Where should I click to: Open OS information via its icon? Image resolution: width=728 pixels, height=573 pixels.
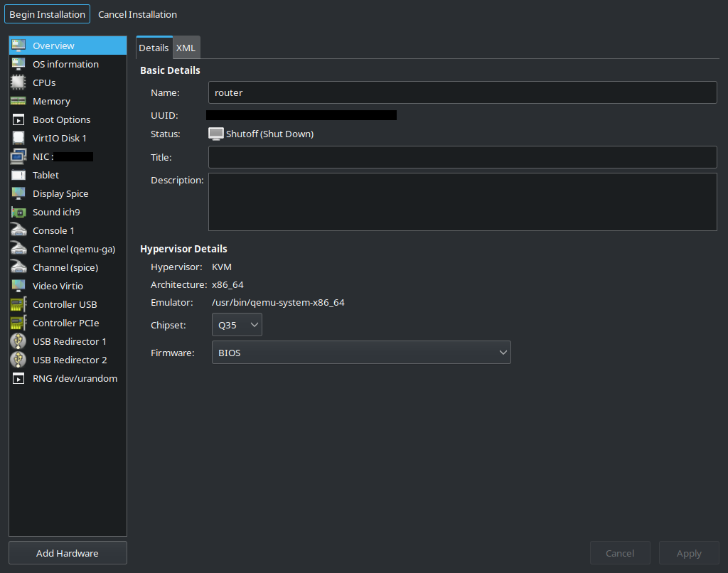18,64
